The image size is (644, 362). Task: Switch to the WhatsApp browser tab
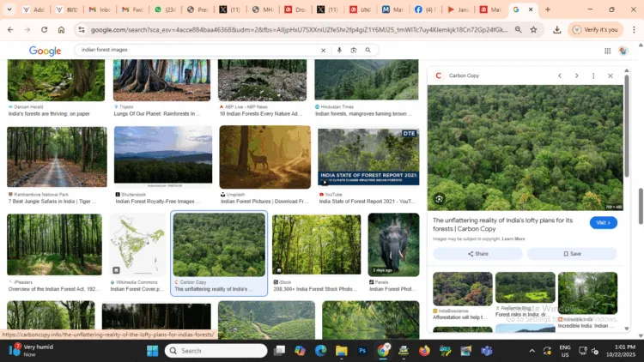tap(164, 9)
